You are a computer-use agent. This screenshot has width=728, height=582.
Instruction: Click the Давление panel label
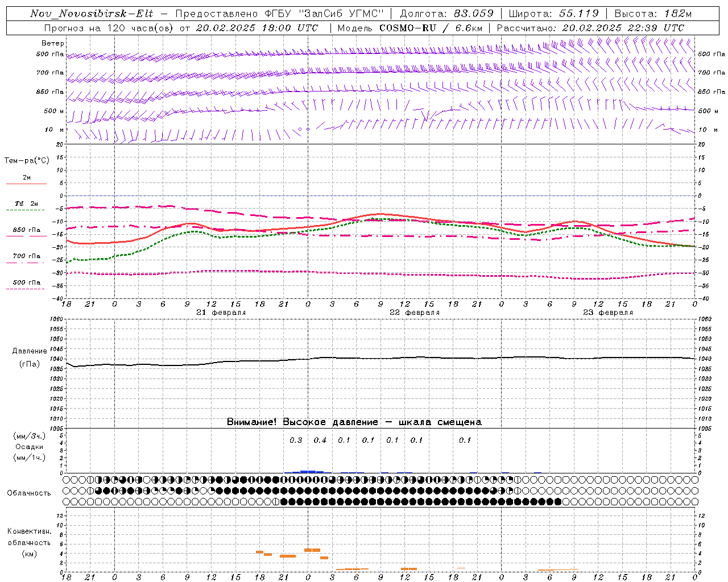[30, 351]
